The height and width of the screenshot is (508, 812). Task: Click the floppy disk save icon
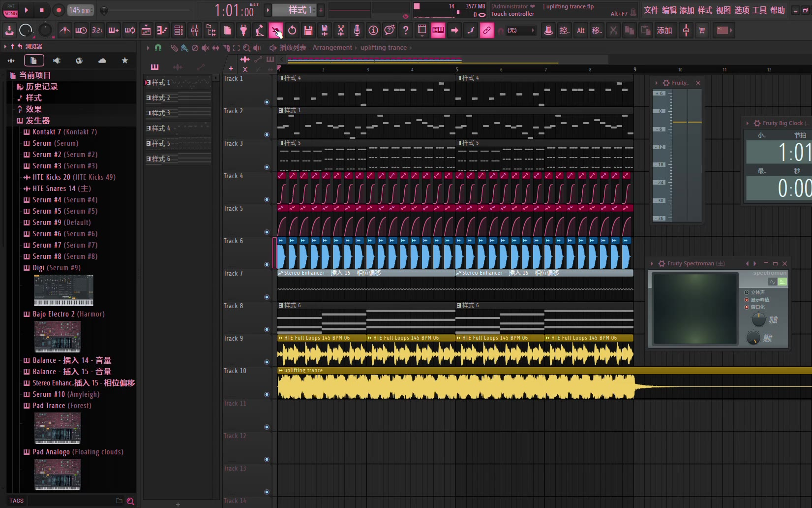coord(308,31)
